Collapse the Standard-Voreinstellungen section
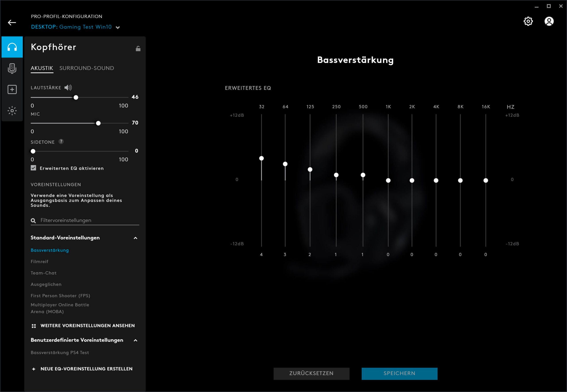Screen dimensions: 567x392 [135, 238]
